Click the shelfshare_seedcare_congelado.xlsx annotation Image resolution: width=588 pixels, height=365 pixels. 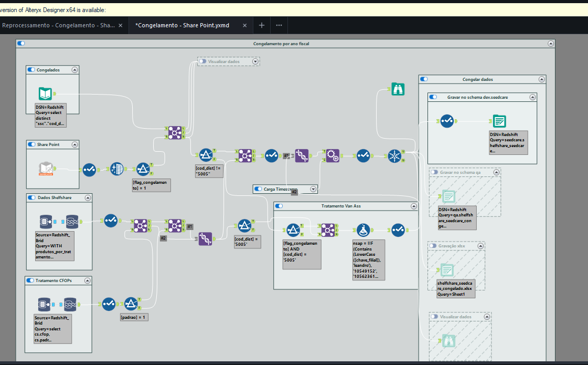(x=456, y=288)
